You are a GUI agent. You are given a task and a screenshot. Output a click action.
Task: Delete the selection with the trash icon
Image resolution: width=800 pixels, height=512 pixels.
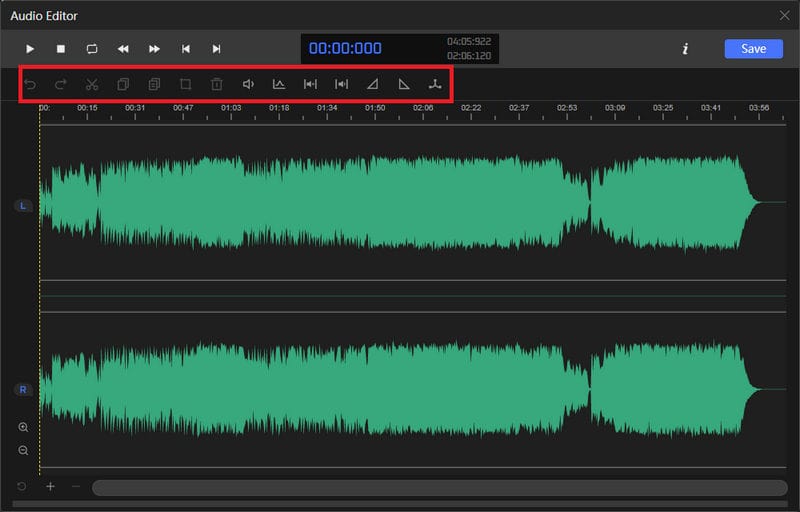217,84
